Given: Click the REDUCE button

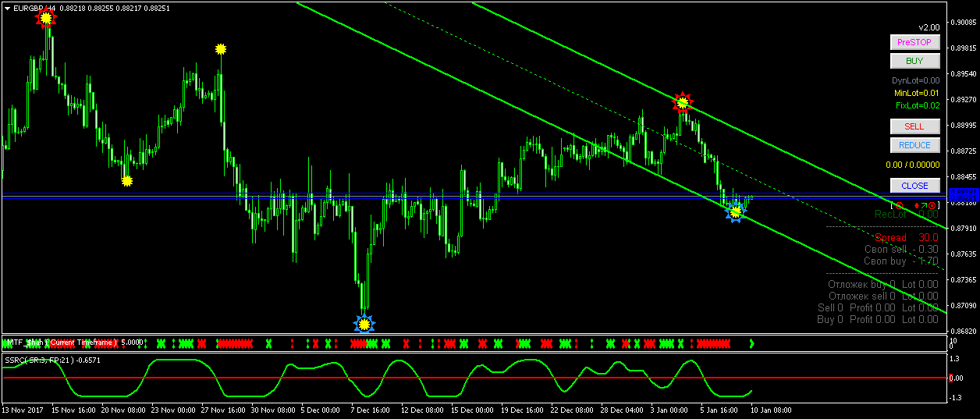Looking at the screenshot, I should [x=915, y=145].
